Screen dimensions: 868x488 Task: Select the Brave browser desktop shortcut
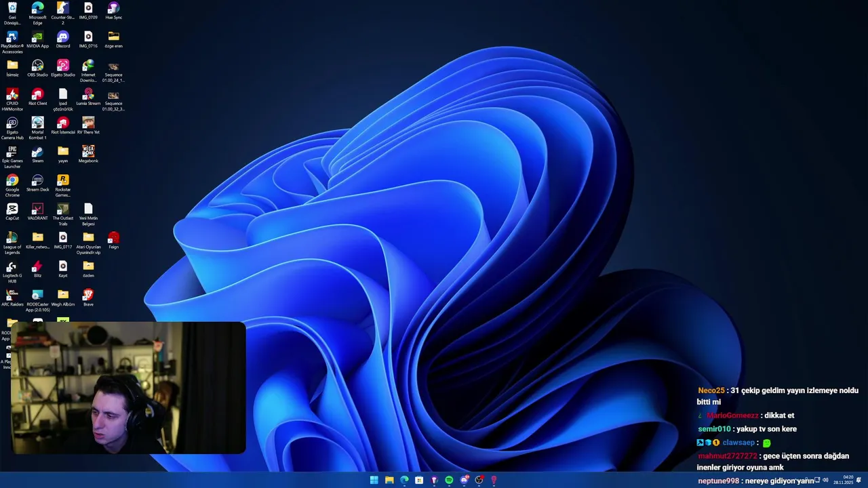[x=88, y=298]
